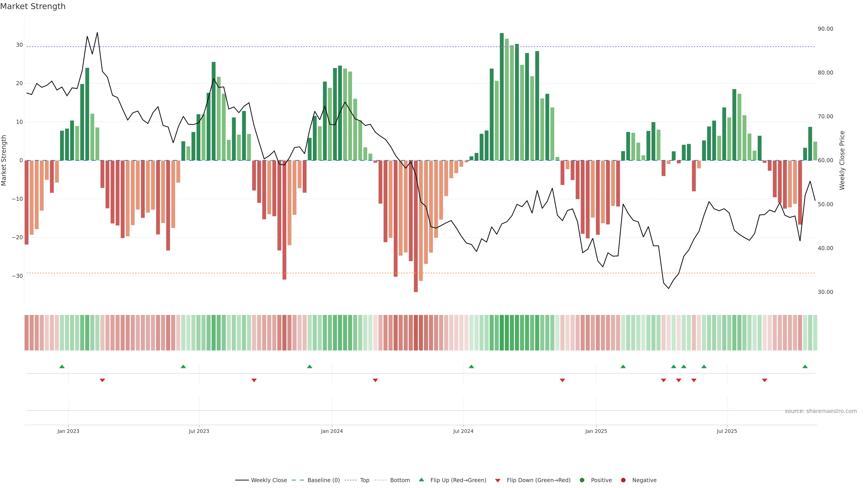Click the Market Strength chart title
The width and height of the screenshot is (868, 488).
tap(33, 6)
